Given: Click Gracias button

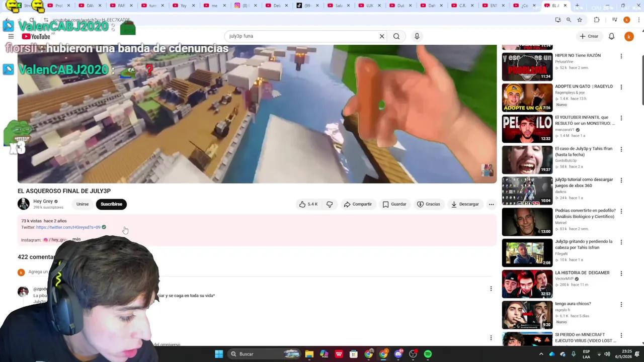Looking at the screenshot, I should (429, 204).
